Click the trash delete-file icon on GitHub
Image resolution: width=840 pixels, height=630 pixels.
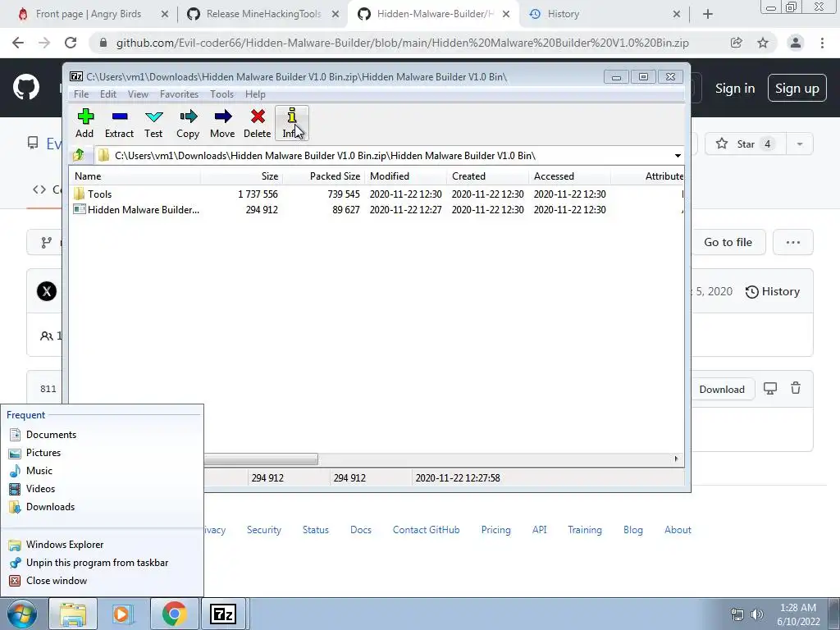click(x=796, y=388)
